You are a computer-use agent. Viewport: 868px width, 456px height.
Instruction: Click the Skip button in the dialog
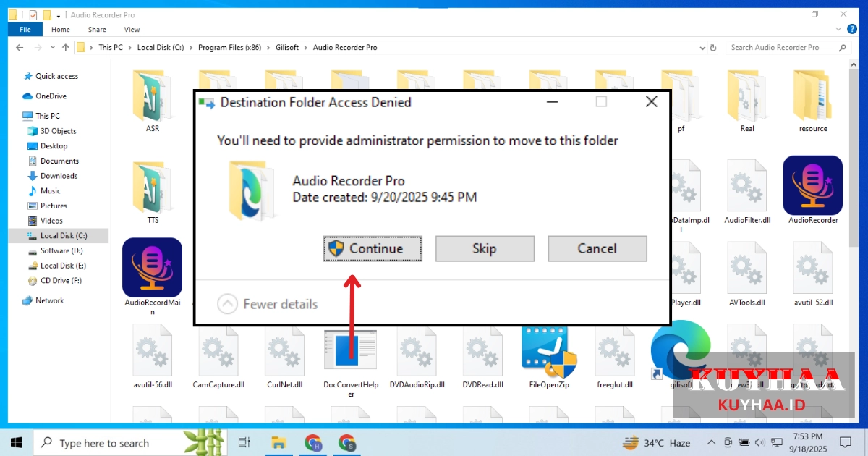485,248
